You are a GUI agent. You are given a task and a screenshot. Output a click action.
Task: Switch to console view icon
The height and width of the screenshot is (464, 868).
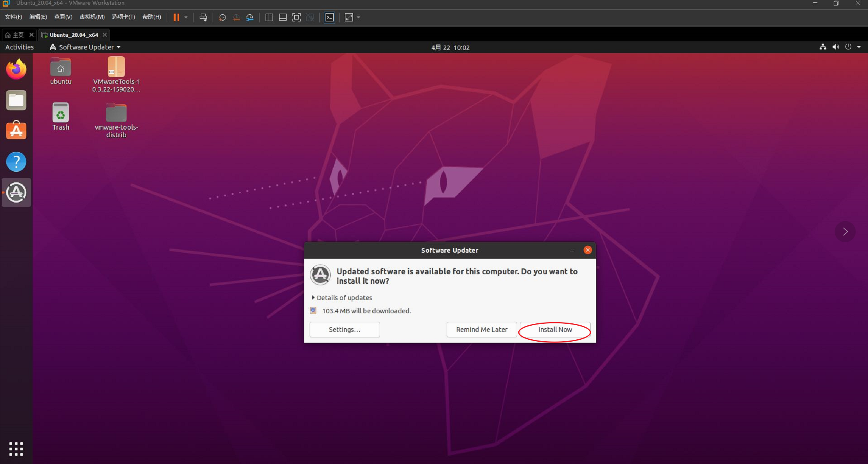point(329,17)
